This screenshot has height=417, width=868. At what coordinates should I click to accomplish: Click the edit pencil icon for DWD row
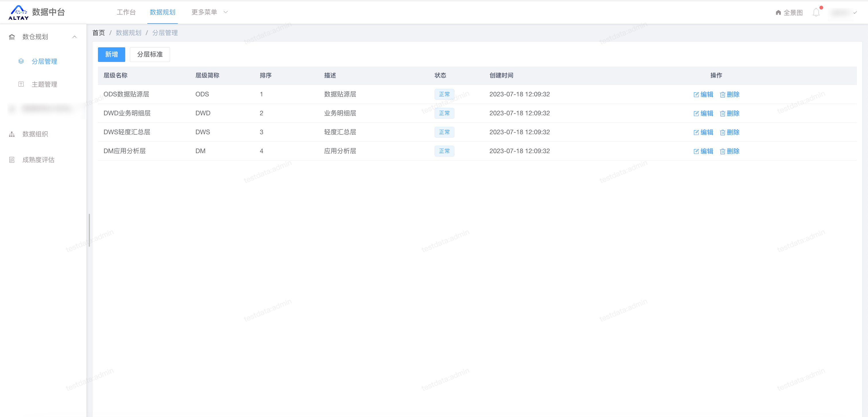click(696, 113)
